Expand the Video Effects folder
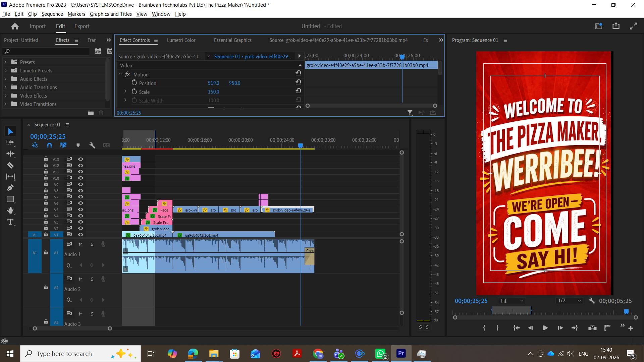 coord(5,96)
